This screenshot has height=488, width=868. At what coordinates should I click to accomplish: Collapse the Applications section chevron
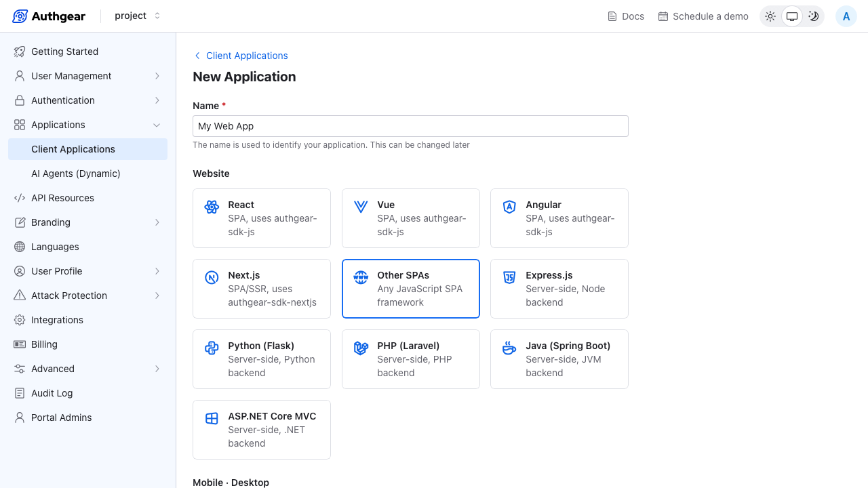pos(157,125)
